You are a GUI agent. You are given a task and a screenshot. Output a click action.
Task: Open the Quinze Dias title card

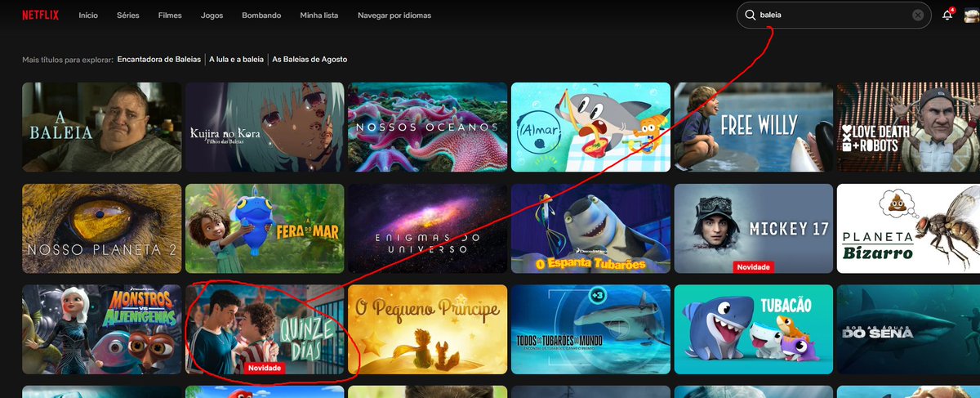click(265, 329)
